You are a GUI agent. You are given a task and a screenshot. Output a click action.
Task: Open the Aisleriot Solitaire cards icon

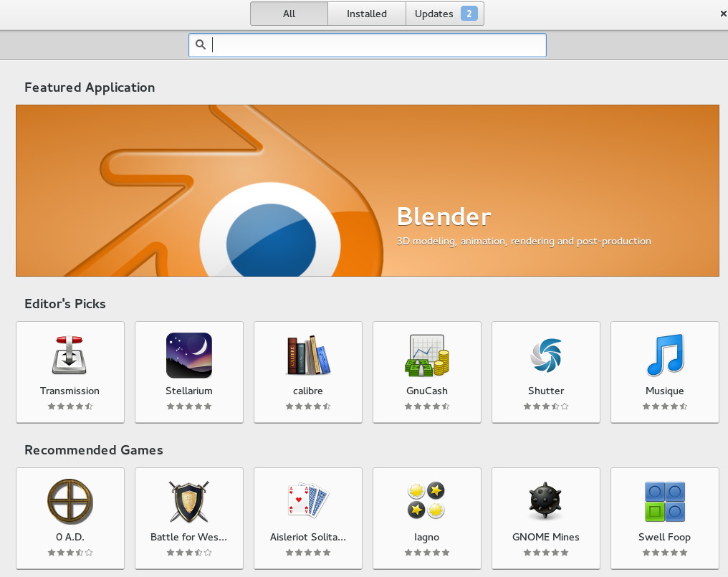click(308, 500)
